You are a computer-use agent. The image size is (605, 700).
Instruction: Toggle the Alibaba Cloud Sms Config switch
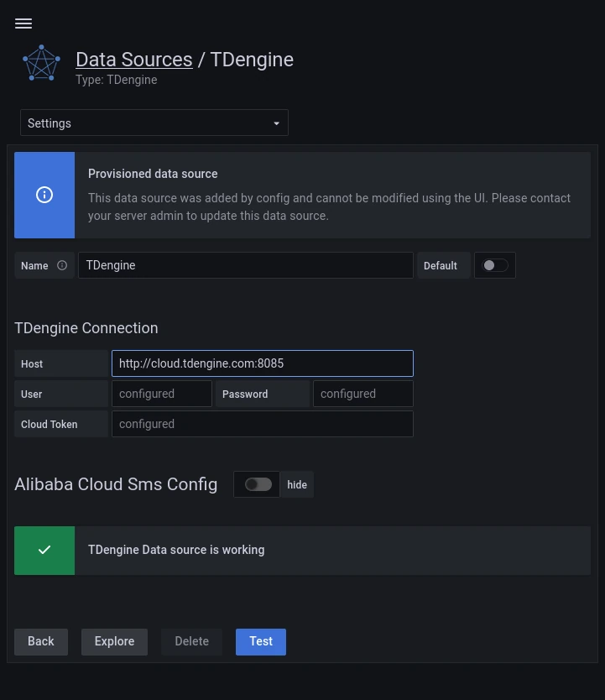(x=258, y=484)
